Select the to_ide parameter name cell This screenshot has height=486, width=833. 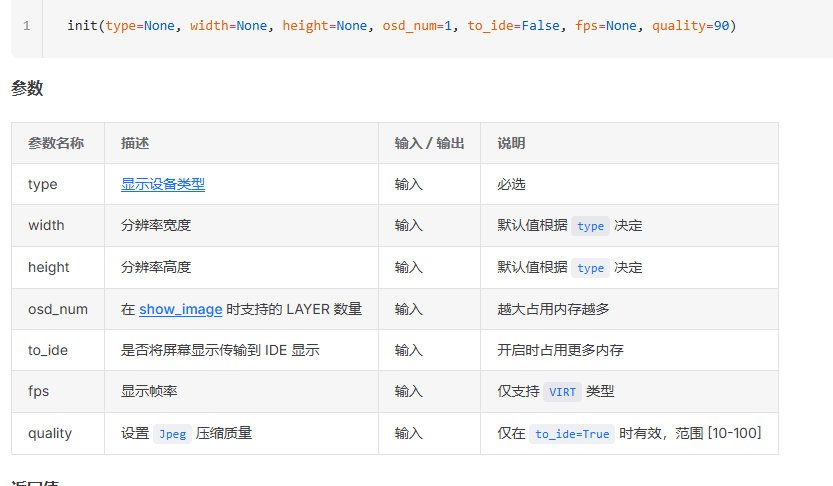point(58,350)
